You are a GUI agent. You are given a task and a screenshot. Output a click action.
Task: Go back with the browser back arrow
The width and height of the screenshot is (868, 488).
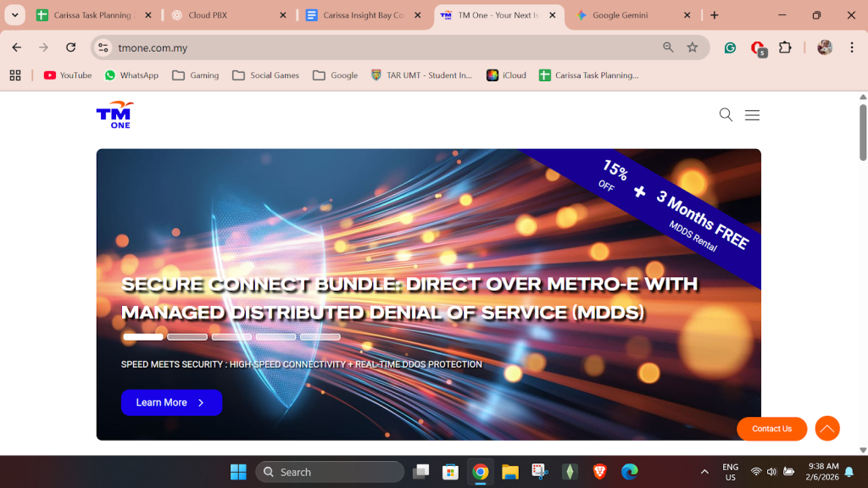coord(17,47)
